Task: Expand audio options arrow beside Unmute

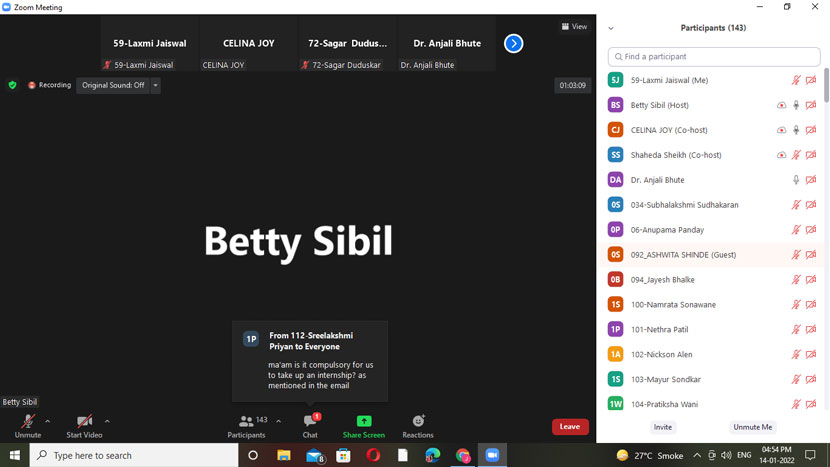Action: tap(48, 421)
